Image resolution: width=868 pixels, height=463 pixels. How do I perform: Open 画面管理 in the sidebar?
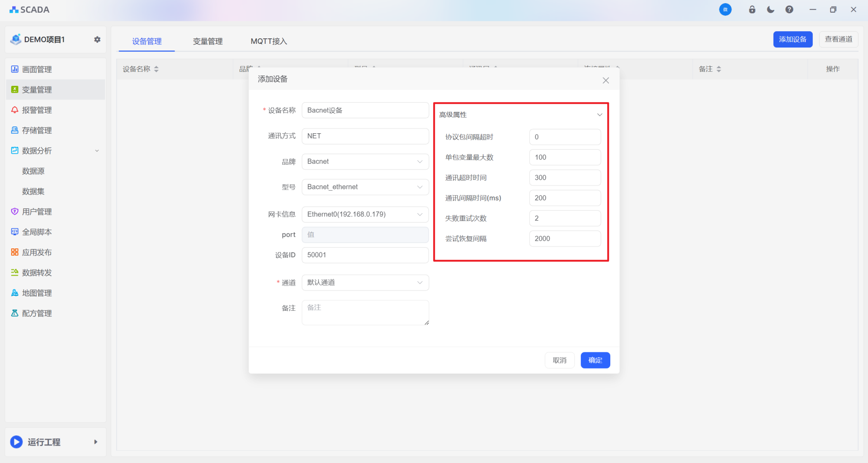(x=37, y=70)
